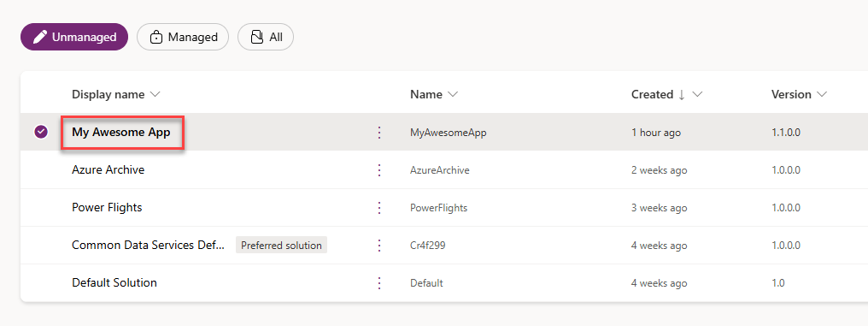Screen dimensions: 868x326
Task: Click Cr4f299 row's '4 weeks ago' cell
Action: [x=660, y=246]
